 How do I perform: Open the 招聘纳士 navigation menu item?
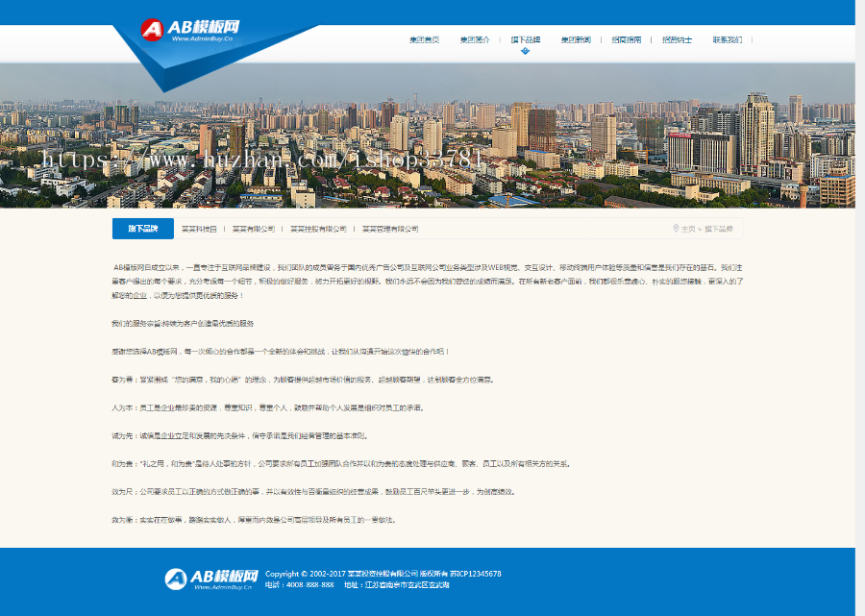click(x=678, y=40)
